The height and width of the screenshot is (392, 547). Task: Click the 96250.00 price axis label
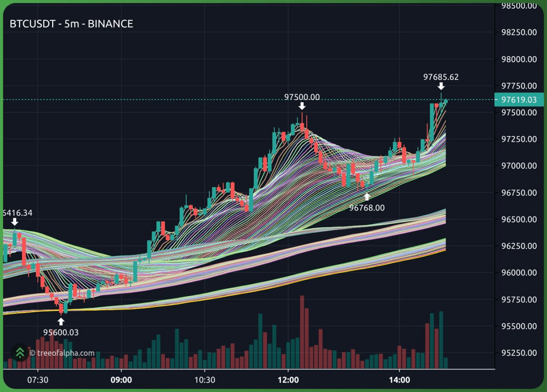pos(519,246)
